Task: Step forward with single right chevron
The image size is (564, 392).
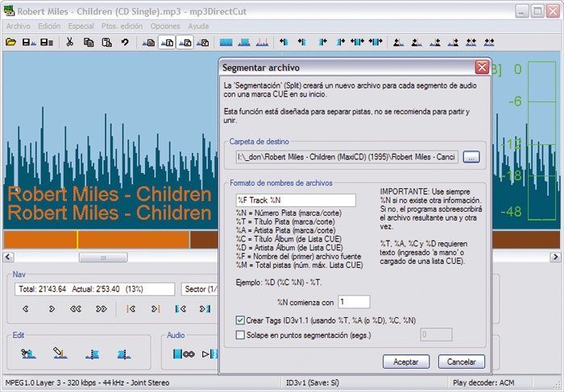Action: [x=52, y=308]
